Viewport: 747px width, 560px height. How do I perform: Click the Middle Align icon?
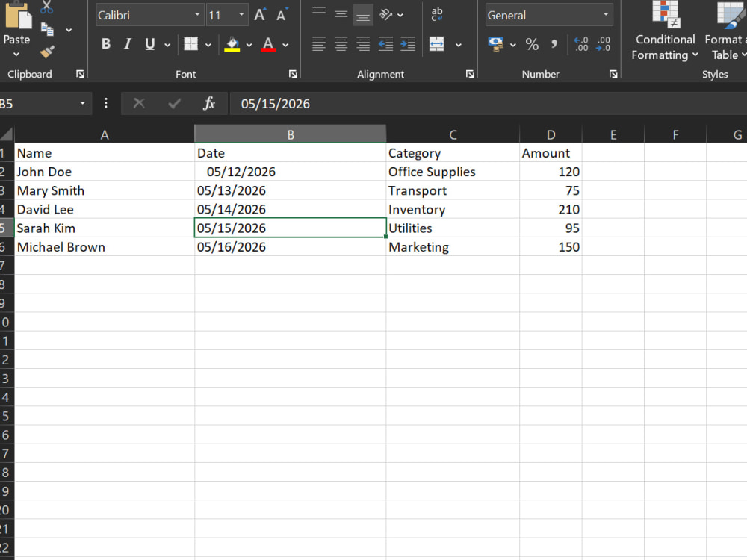[x=341, y=15]
